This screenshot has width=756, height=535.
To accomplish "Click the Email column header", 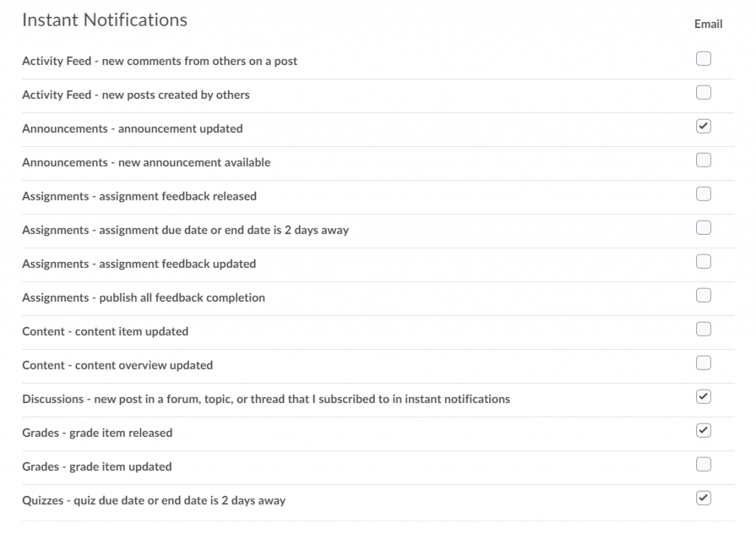I will [708, 24].
